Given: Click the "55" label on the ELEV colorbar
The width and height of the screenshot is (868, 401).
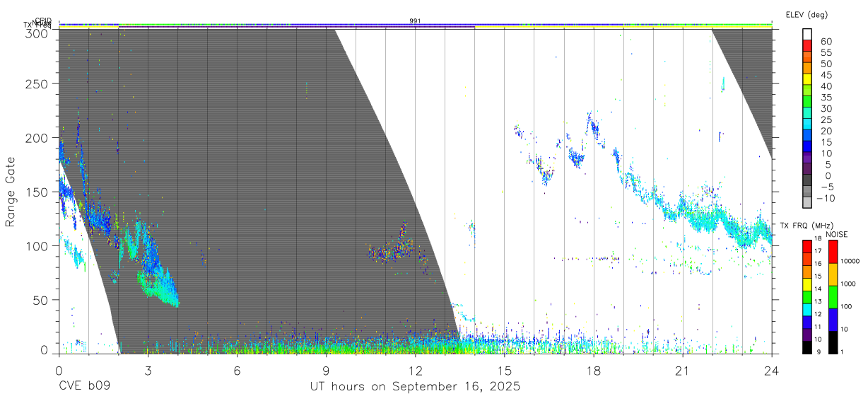Looking at the screenshot, I should (826, 53).
